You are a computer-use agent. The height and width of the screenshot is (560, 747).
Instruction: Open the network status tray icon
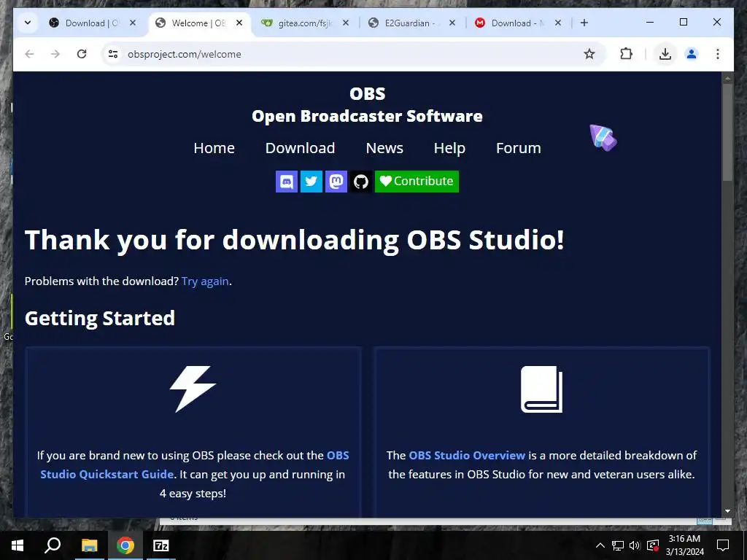click(x=618, y=545)
